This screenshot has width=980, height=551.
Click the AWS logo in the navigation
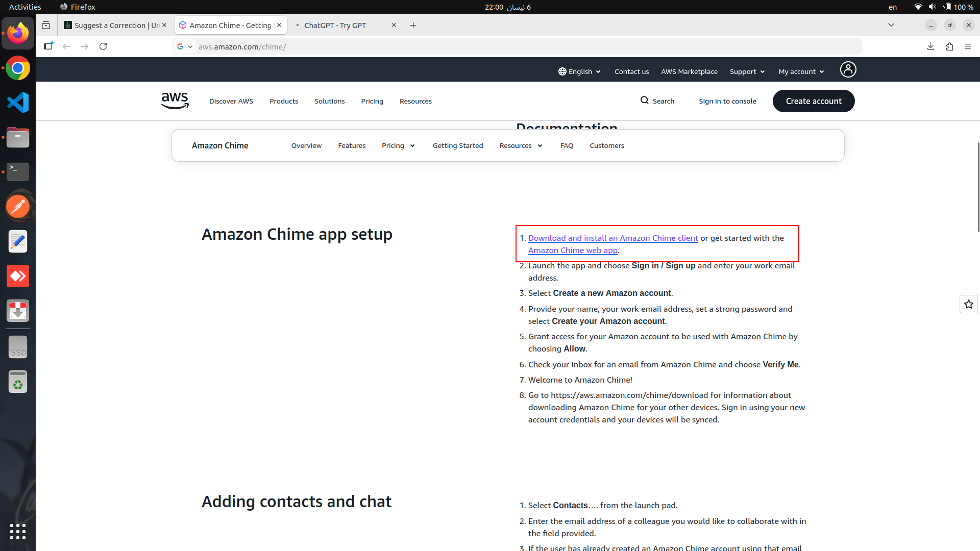tap(175, 101)
